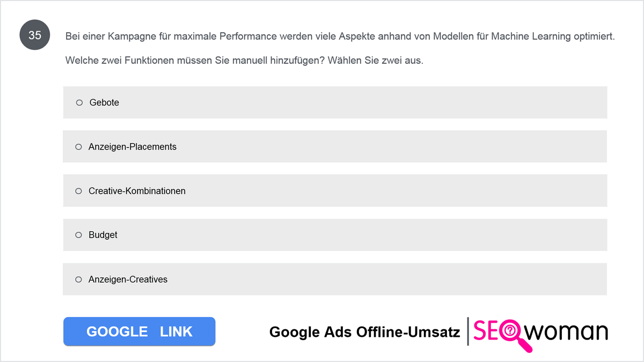Click the Gebote answer label
This screenshot has width=644, height=362.
click(x=104, y=102)
